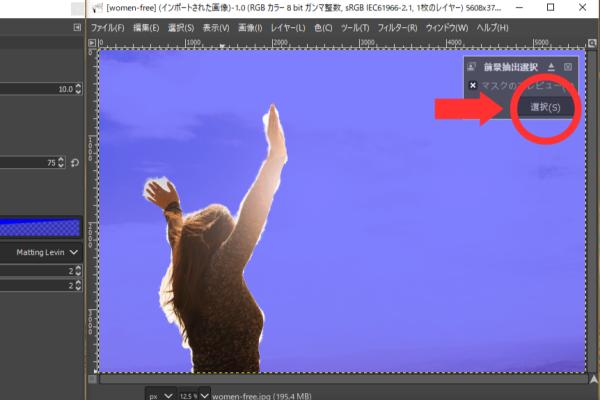The height and width of the screenshot is (400, 600).
Task: Open the ツール(T) menu
Action: click(355, 28)
